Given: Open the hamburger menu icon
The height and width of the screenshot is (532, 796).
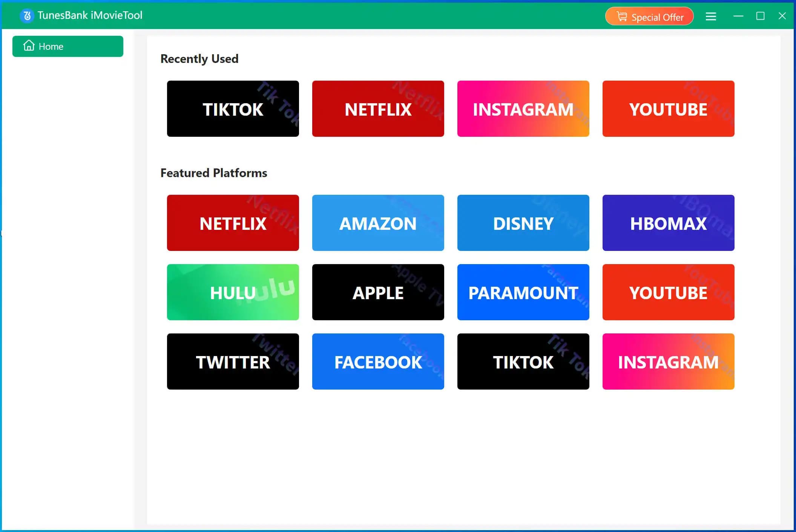Looking at the screenshot, I should pyautogui.click(x=711, y=16).
